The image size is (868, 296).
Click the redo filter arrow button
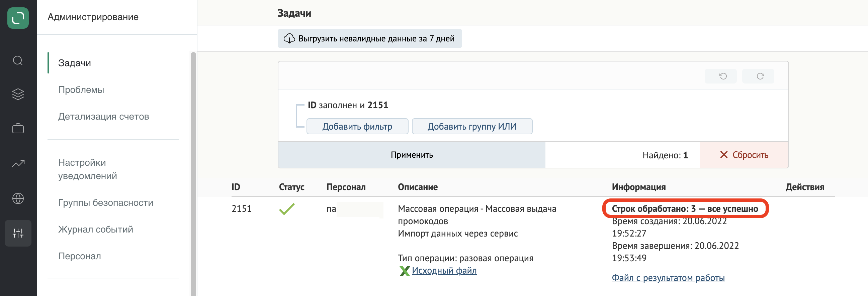coord(758,77)
